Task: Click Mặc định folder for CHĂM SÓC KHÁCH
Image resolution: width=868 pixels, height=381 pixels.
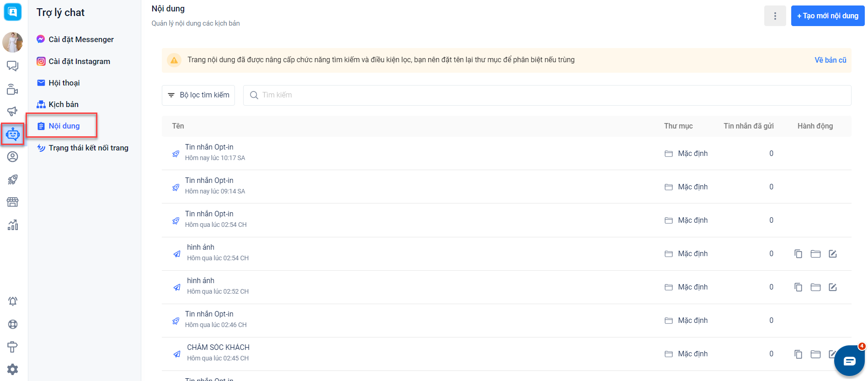Action: (x=686, y=354)
